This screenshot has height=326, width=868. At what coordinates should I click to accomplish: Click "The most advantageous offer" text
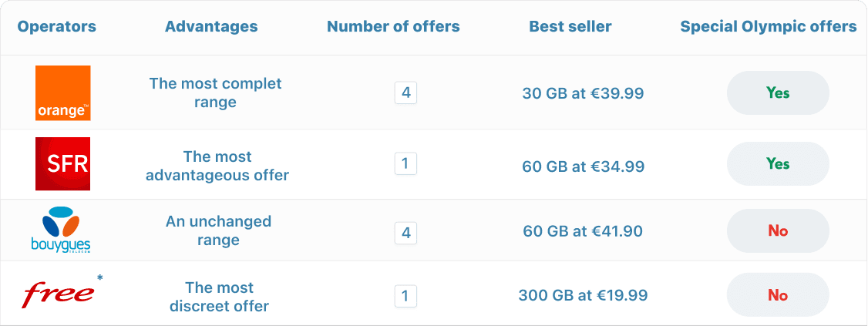[x=217, y=166]
